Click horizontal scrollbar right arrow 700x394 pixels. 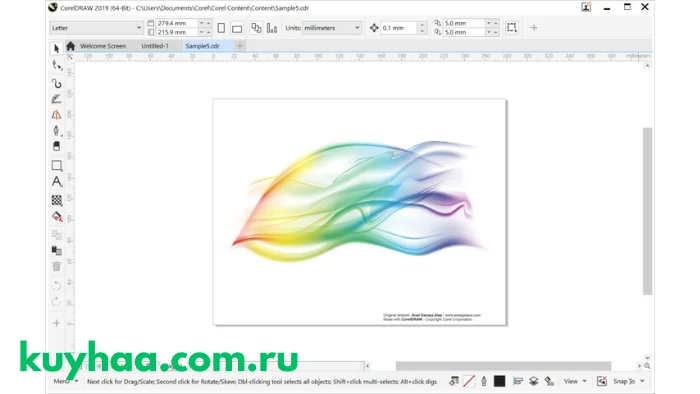[x=639, y=366]
